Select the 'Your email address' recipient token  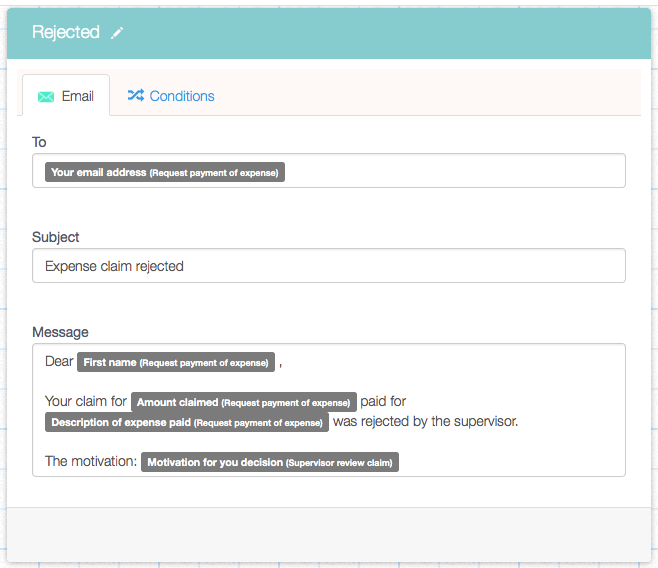coord(165,172)
